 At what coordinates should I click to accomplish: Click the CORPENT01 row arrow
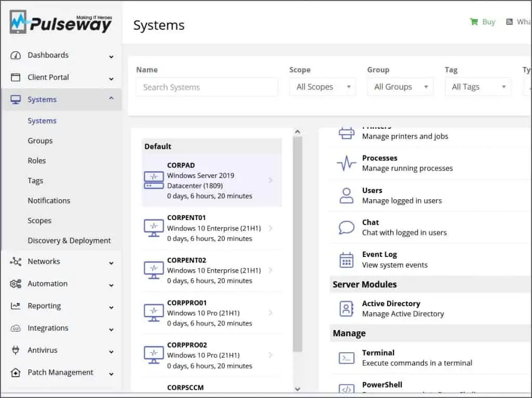pos(271,228)
